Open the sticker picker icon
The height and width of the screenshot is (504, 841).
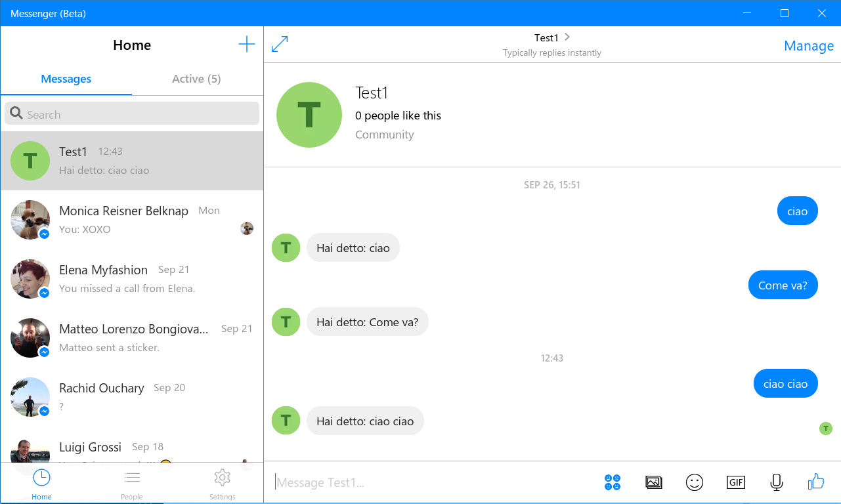coord(612,482)
